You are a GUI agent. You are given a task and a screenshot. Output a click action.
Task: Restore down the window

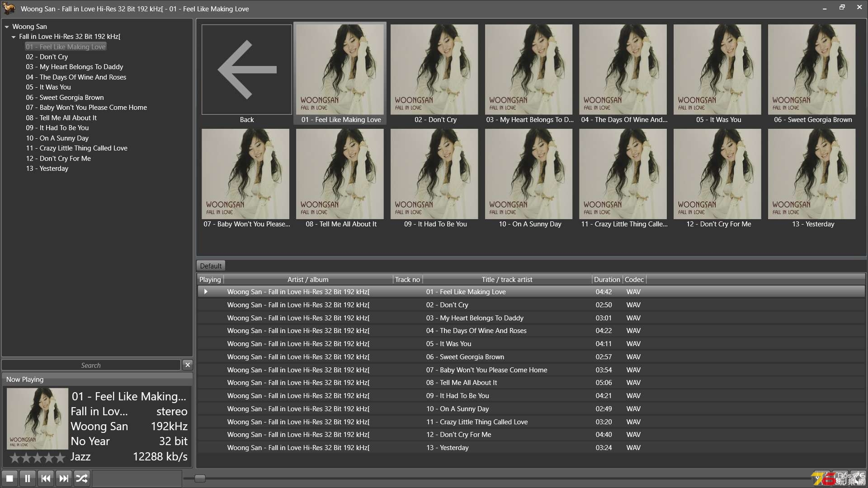point(842,8)
